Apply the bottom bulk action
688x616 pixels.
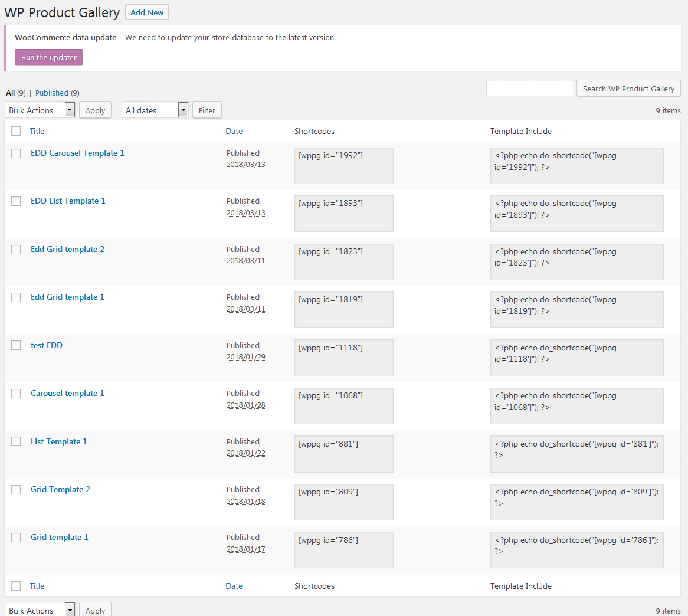click(x=95, y=610)
